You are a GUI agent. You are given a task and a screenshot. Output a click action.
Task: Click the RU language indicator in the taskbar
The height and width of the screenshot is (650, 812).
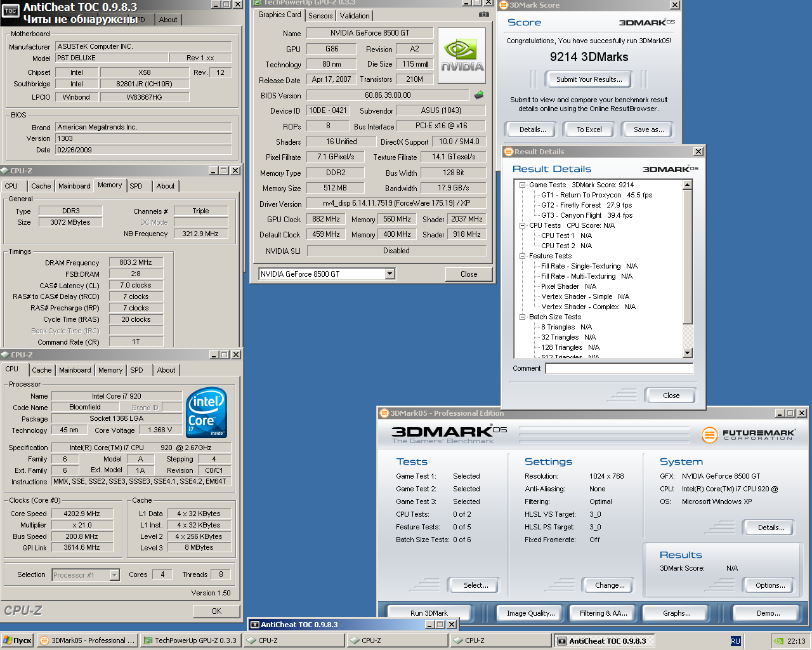735,641
